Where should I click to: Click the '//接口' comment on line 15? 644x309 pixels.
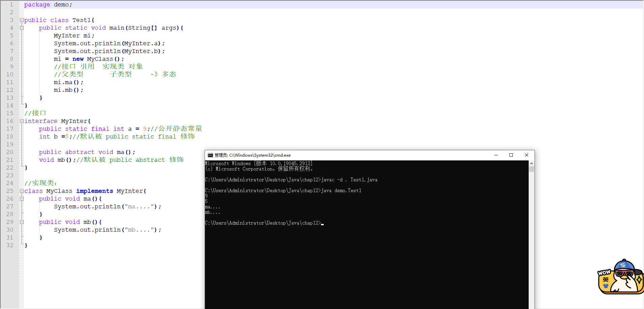(35, 113)
